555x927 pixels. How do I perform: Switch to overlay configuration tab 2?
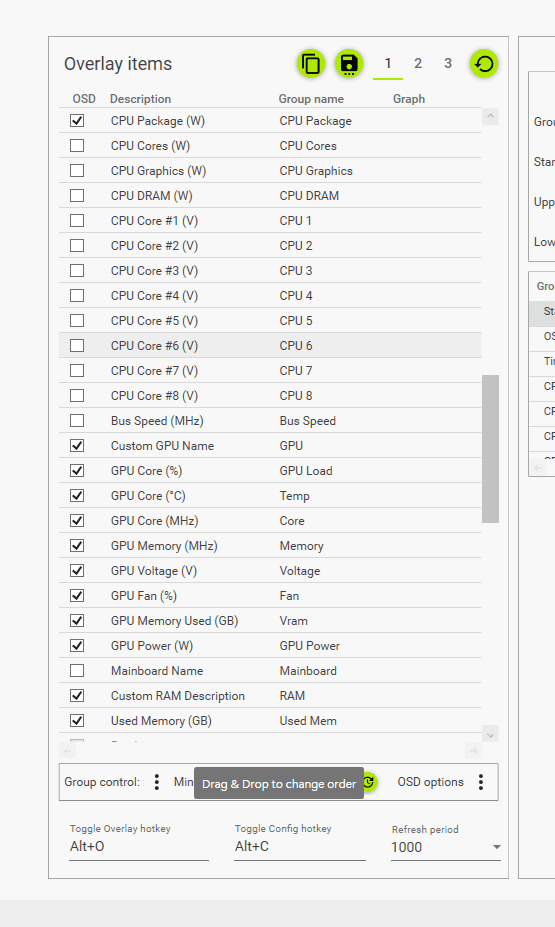click(x=418, y=63)
